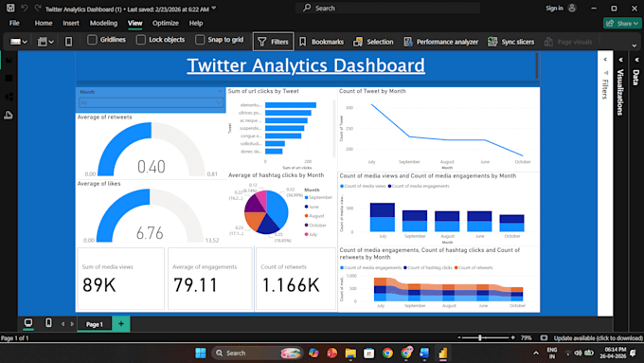Enable the Gridlines checkbox
644x363 pixels.
[x=92, y=40]
